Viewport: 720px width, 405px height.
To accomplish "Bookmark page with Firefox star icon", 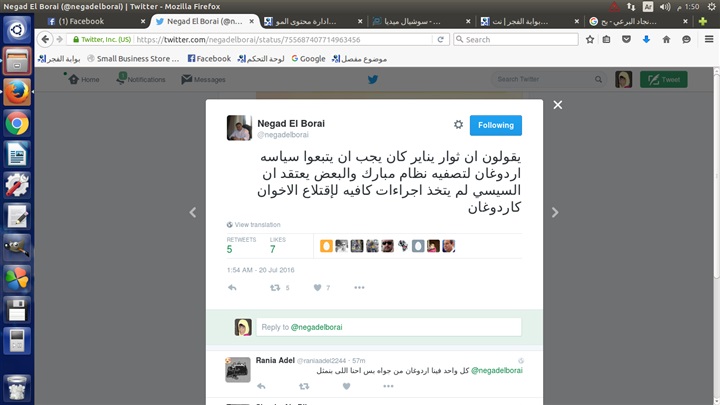I will 590,39.
